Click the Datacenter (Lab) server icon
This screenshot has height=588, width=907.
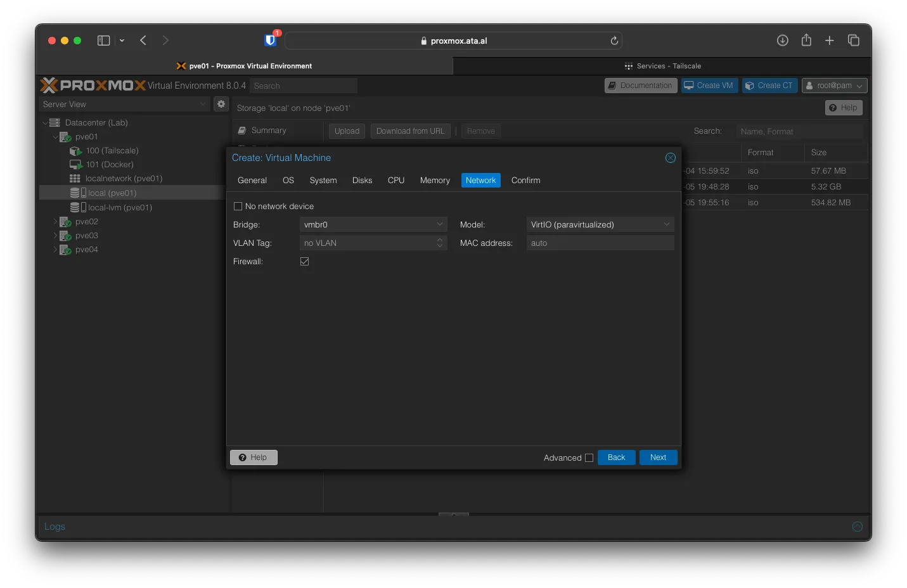[55, 123]
